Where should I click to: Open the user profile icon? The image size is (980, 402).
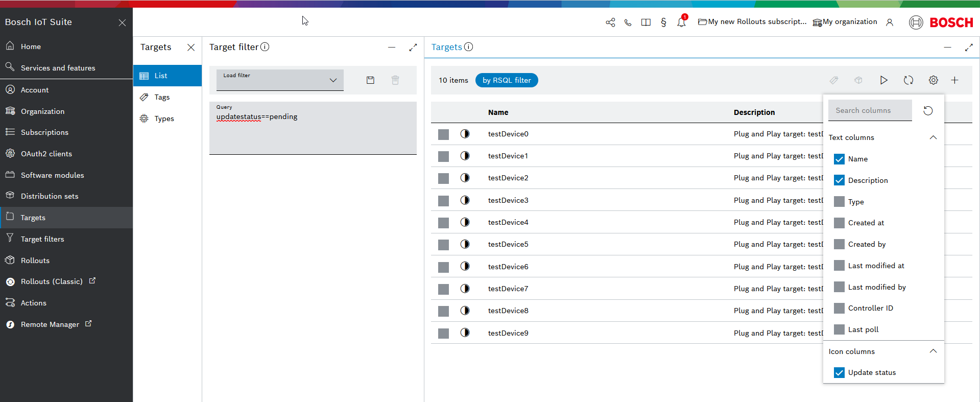pos(890,22)
